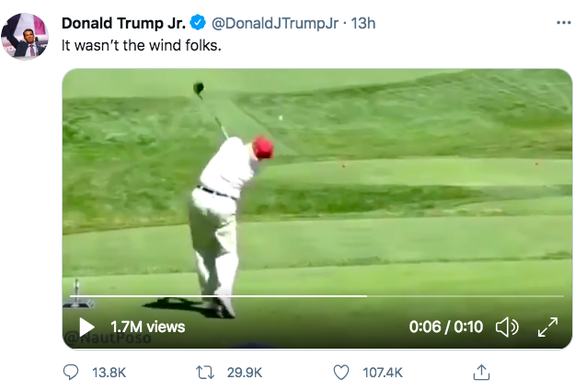Like the tweet with heart icon

click(341, 373)
